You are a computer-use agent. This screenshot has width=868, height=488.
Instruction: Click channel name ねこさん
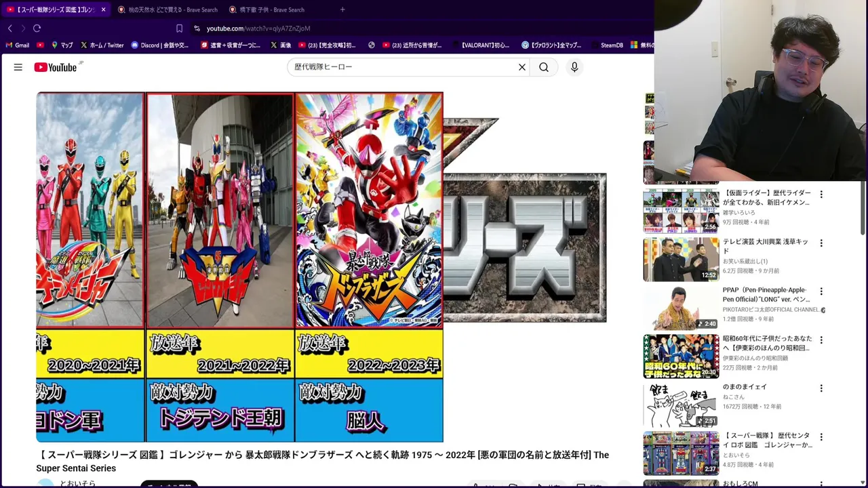pos(733,397)
